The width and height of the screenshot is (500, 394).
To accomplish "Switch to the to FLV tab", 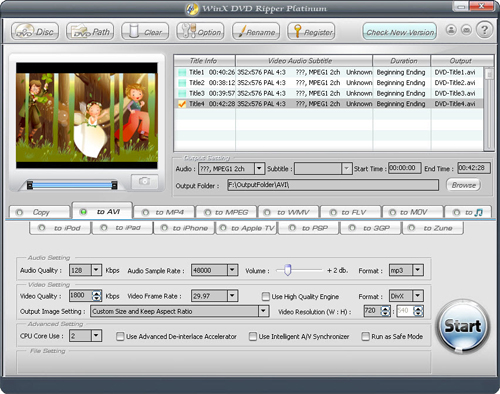I will (350, 212).
